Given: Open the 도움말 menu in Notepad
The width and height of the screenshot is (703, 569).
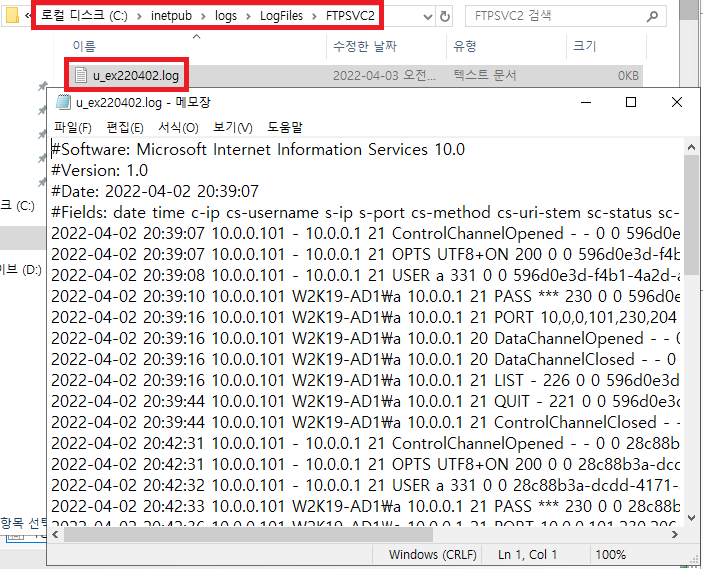Looking at the screenshot, I should tap(285, 128).
